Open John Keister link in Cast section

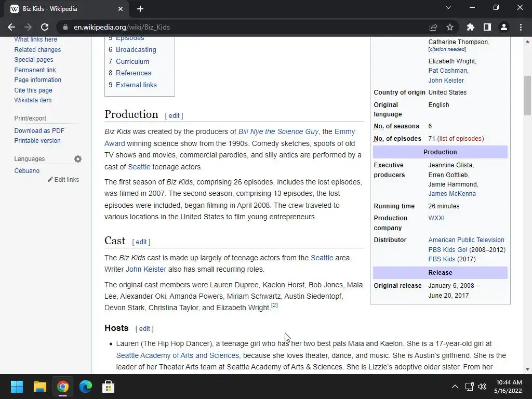coord(146,270)
